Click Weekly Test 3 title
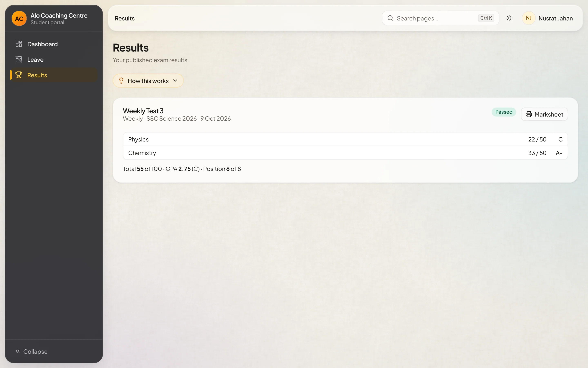Viewport: 588px width, 368px height. tap(143, 111)
